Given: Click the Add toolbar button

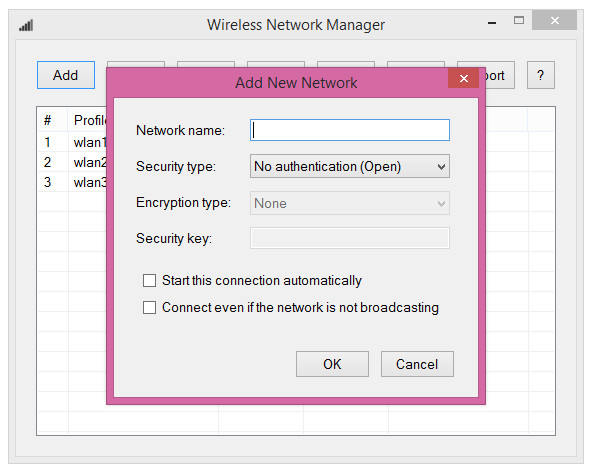Looking at the screenshot, I should click(66, 75).
